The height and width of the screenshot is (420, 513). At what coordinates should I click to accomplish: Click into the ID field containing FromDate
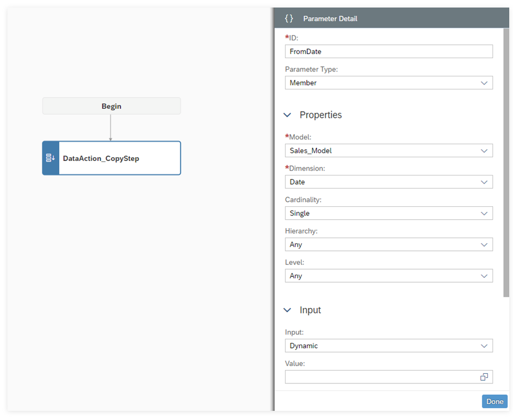[x=389, y=52]
